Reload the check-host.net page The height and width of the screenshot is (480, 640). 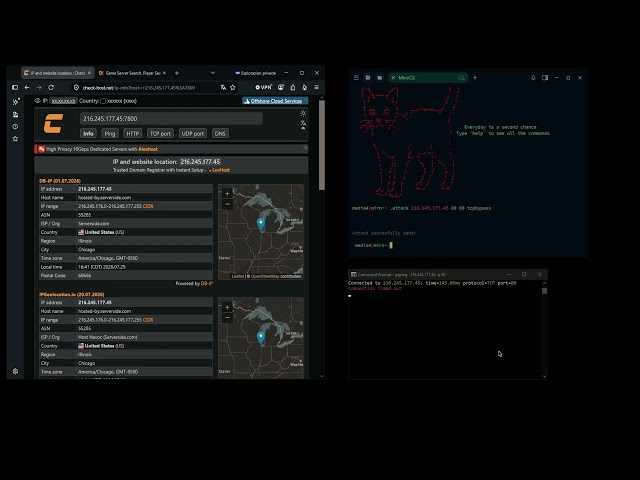pos(51,87)
